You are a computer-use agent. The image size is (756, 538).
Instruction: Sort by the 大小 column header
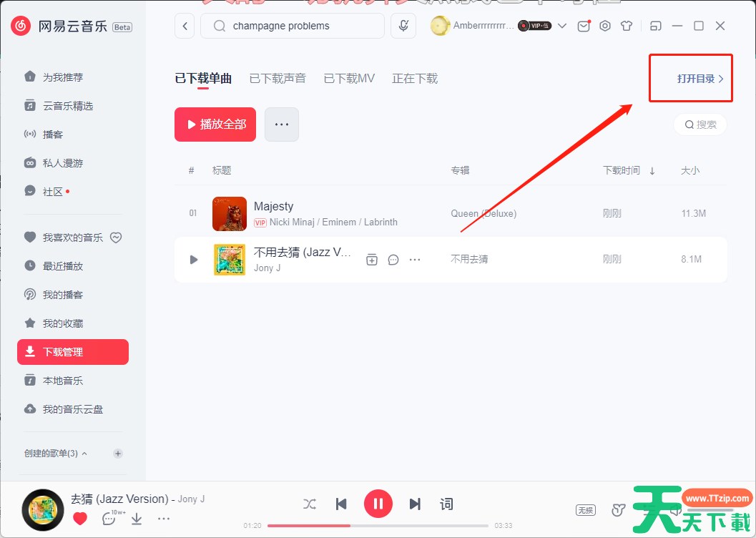tap(690, 171)
